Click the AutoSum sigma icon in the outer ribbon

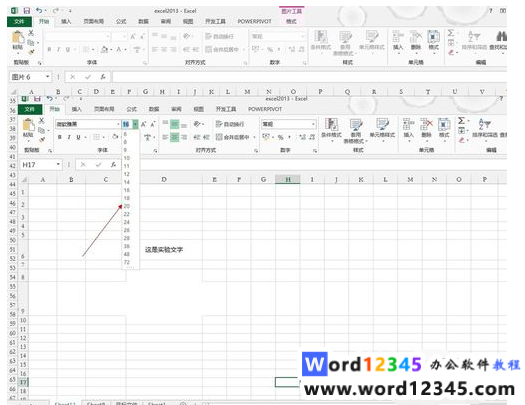(x=451, y=33)
